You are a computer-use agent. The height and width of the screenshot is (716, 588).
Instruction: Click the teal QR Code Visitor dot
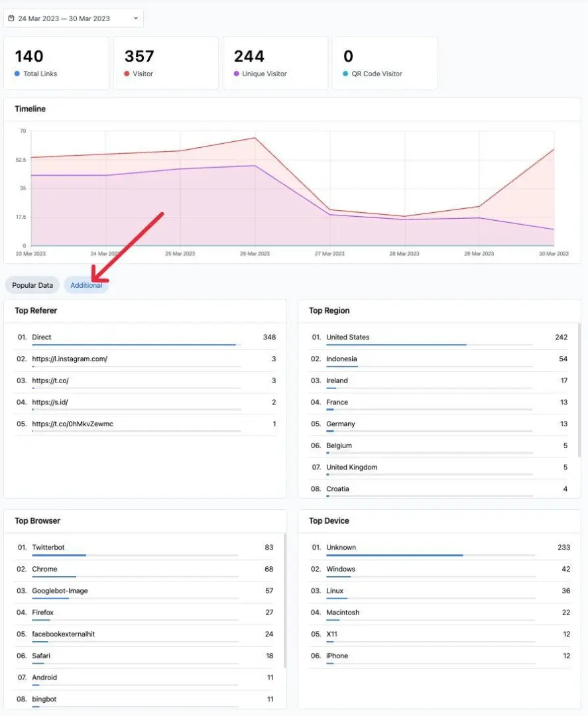[345, 74]
